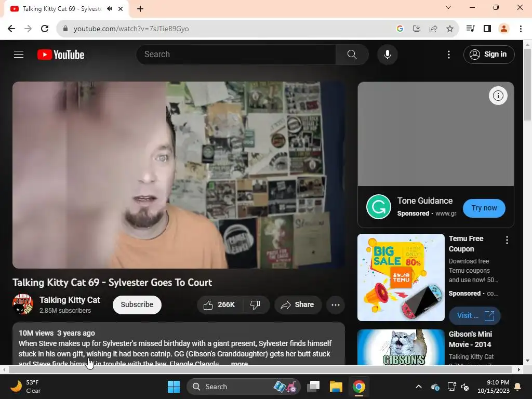Bookmark this tab with the star
The height and width of the screenshot is (399, 532).
tap(449, 29)
